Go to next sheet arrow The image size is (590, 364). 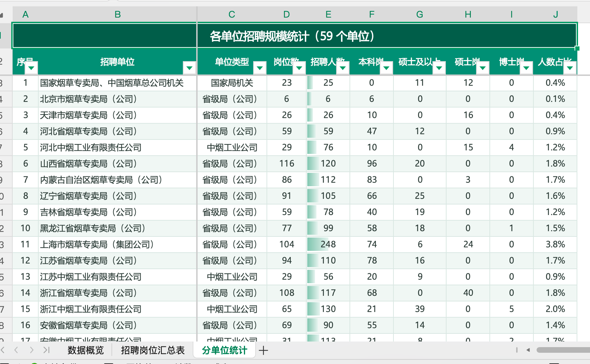(32, 350)
